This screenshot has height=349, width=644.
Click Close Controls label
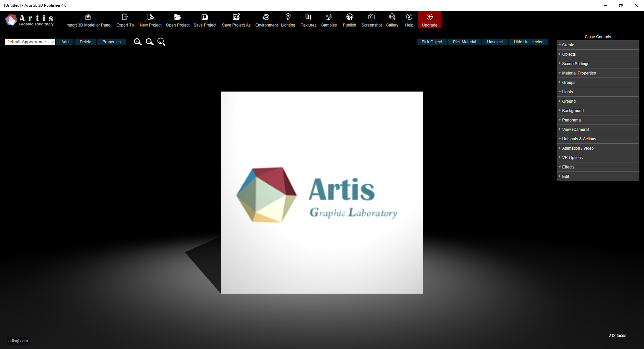tap(598, 37)
